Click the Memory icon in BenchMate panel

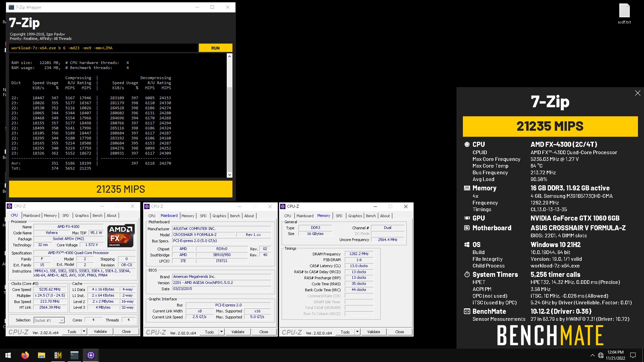[467, 188]
